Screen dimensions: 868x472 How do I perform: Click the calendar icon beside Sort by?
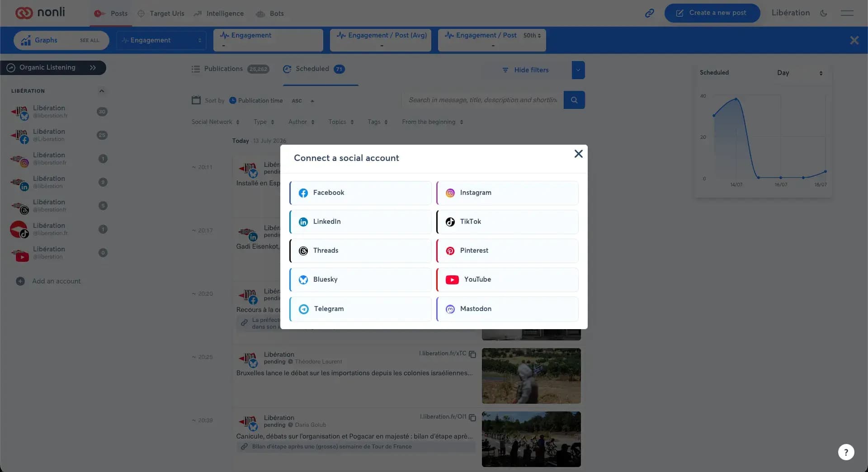pyautogui.click(x=196, y=100)
